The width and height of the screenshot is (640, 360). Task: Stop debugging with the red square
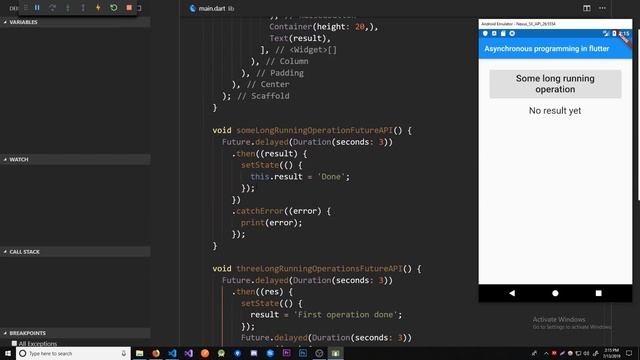click(x=129, y=8)
